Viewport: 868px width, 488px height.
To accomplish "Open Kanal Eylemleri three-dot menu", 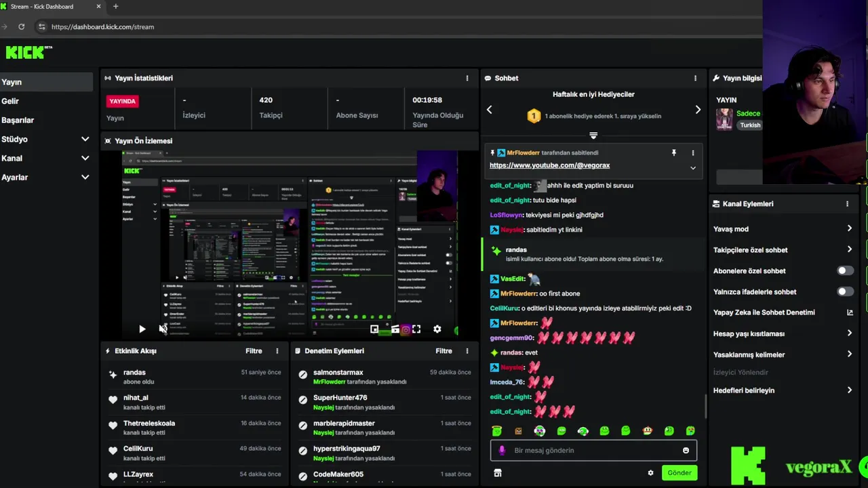I will coord(847,203).
